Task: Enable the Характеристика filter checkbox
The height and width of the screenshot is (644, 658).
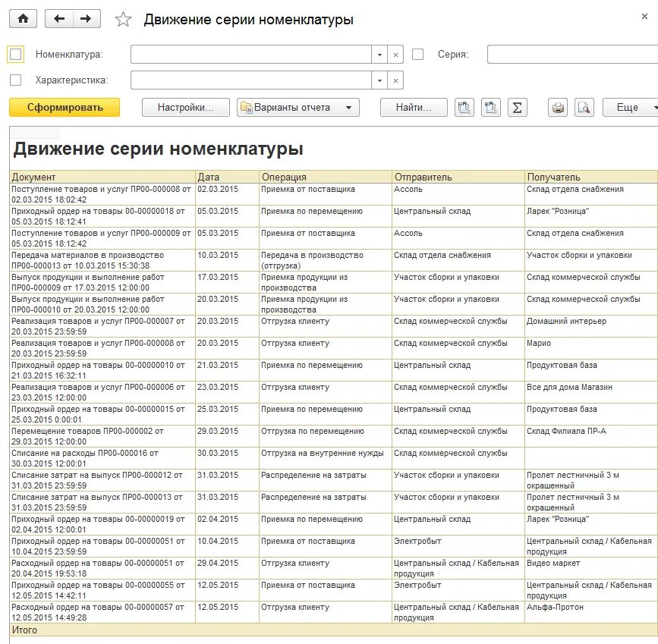Action: point(15,80)
